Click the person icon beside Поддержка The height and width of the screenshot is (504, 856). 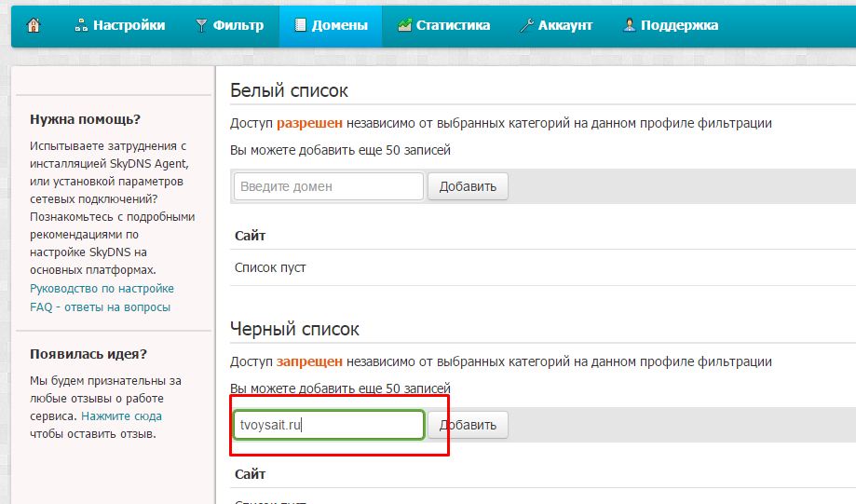tap(631, 25)
